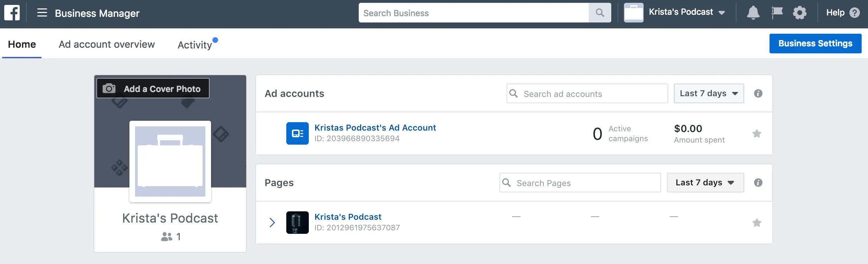
Task: Open Ad accounts Last 7 days dropdown
Action: pyautogui.click(x=709, y=93)
